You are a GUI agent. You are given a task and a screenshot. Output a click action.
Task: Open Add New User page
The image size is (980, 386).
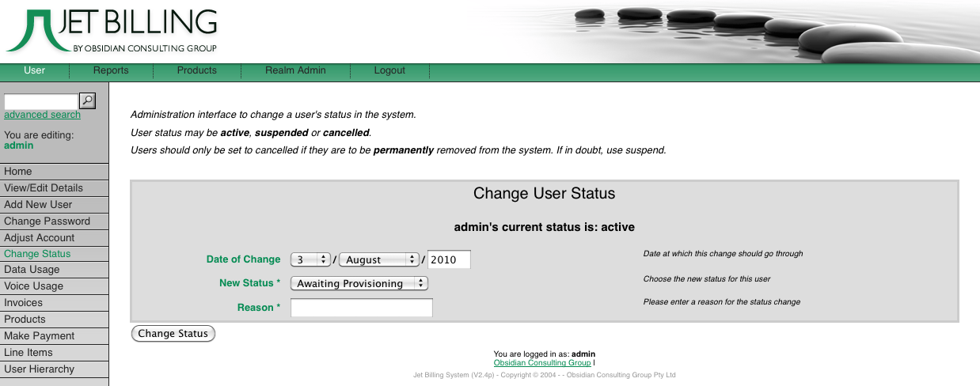pyautogui.click(x=38, y=205)
